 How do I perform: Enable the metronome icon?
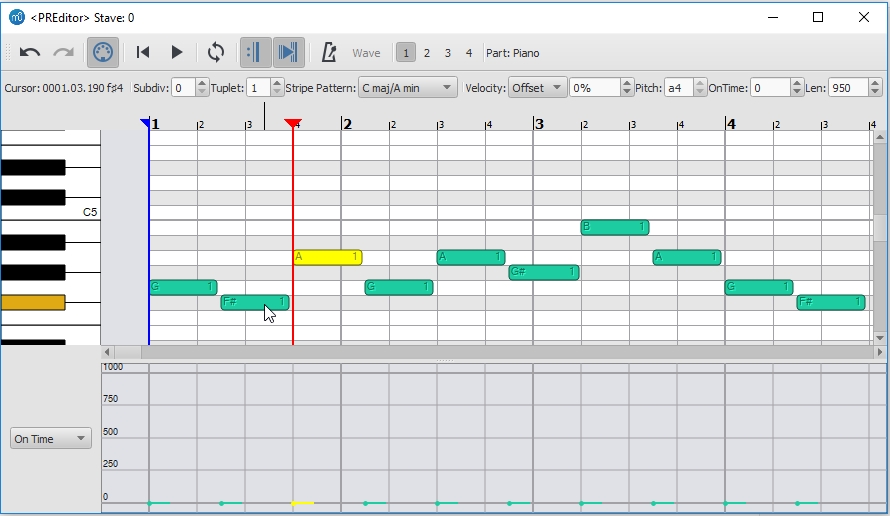329,53
